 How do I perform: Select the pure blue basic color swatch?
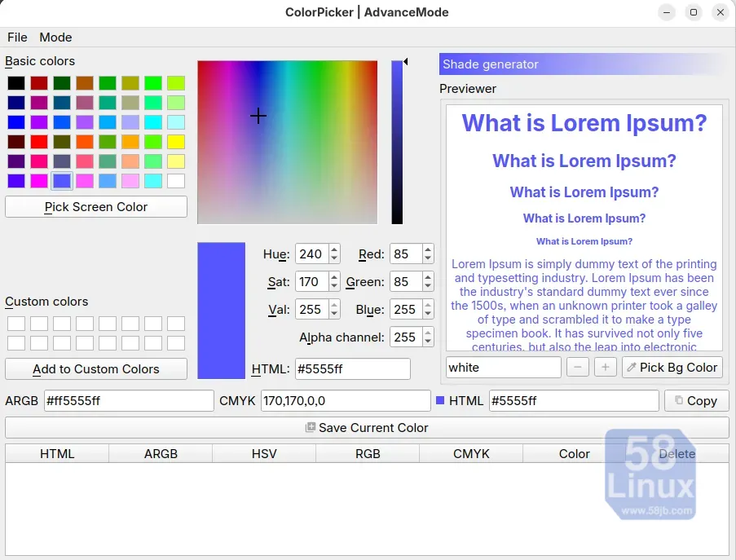(16, 122)
